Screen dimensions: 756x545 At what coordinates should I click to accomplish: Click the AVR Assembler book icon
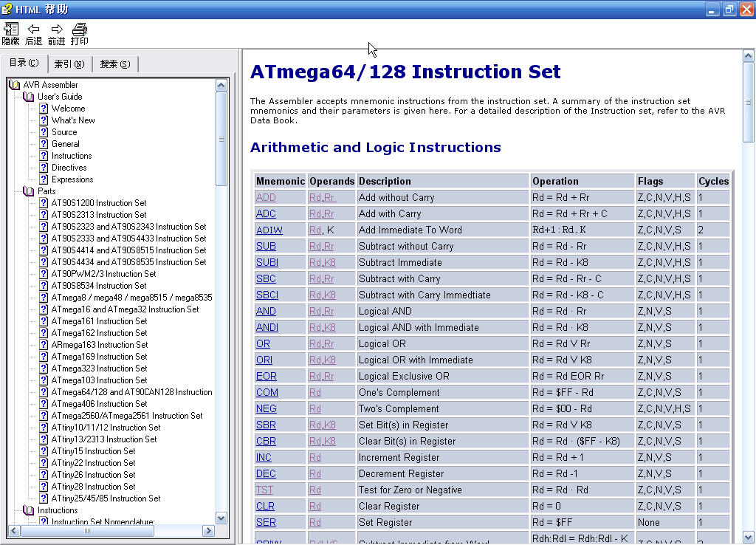[15, 85]
